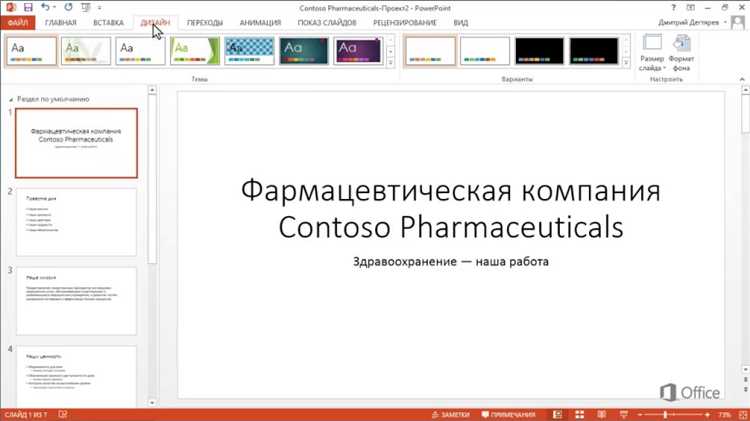Viewport: 750px width, 421px height.
Task: Toggle the ЗАМЕТКИ notes pane
Action: click(x=450, y=415)
